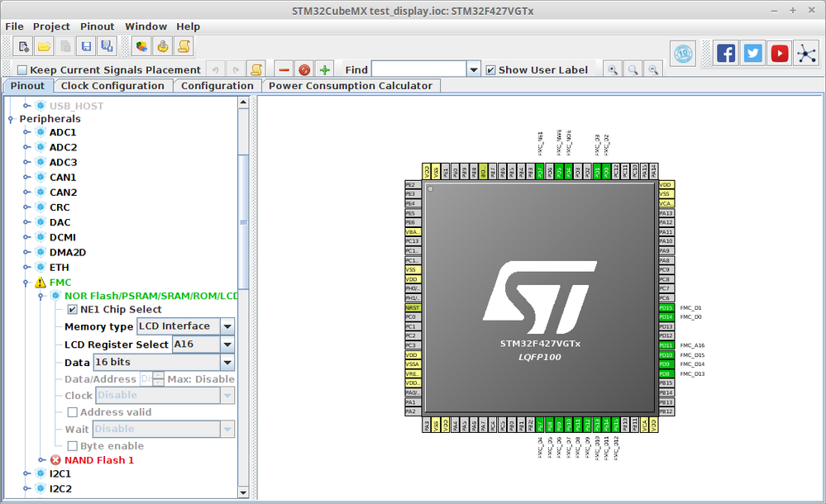Viewport: 826px width, 504px height.
Task: Click the red prohibited circle icon
Action: 304,69
